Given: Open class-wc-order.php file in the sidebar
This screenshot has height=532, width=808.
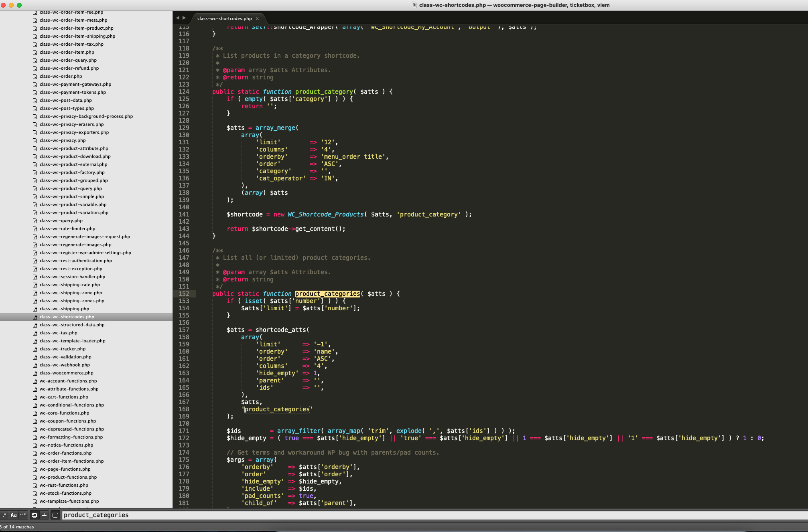Looking at the screenshot, I should pos(61,76).
